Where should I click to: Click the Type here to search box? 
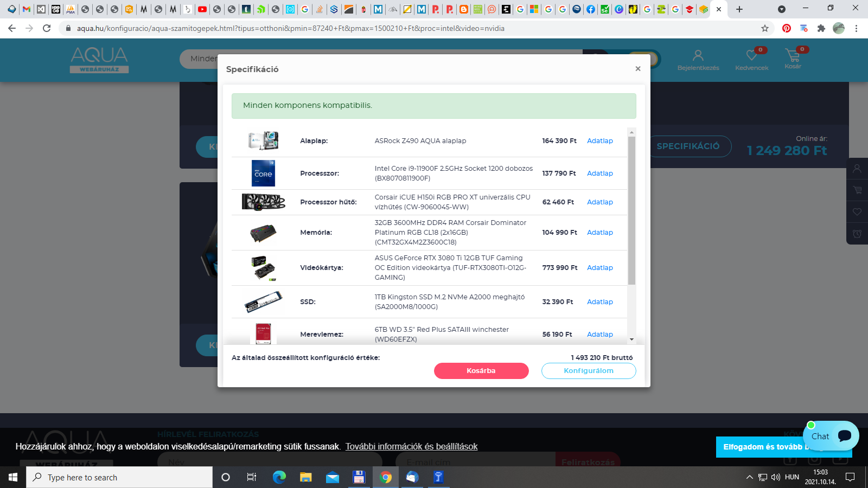pyautogui.click(x=119, y=477)
